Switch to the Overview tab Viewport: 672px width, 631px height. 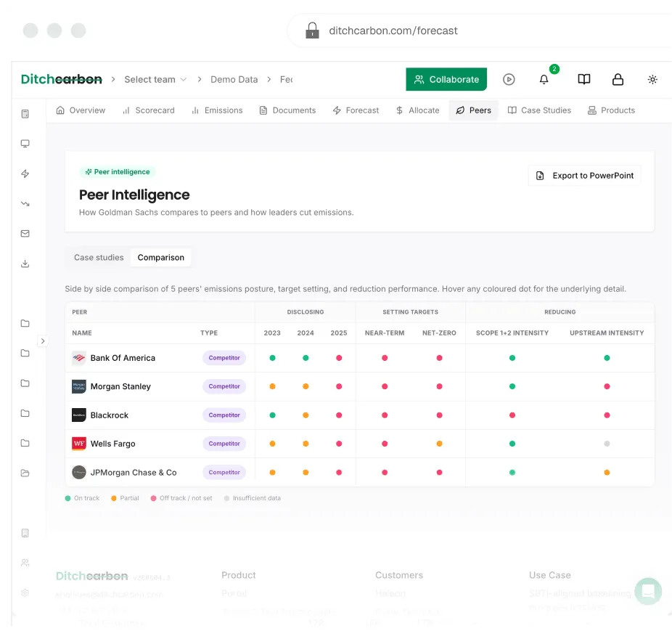tap(81, 110)
